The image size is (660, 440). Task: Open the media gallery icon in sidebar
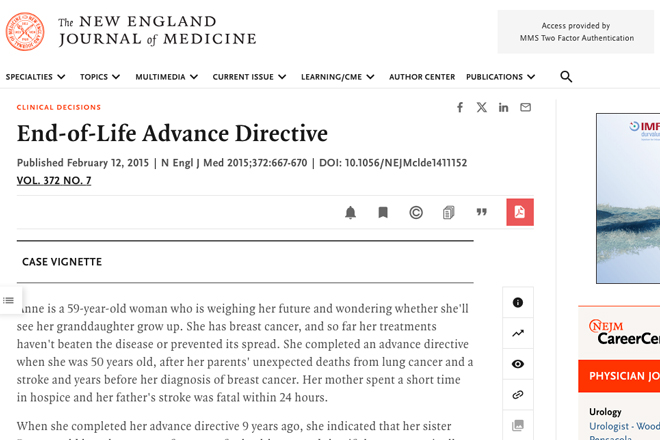[518, 425]
